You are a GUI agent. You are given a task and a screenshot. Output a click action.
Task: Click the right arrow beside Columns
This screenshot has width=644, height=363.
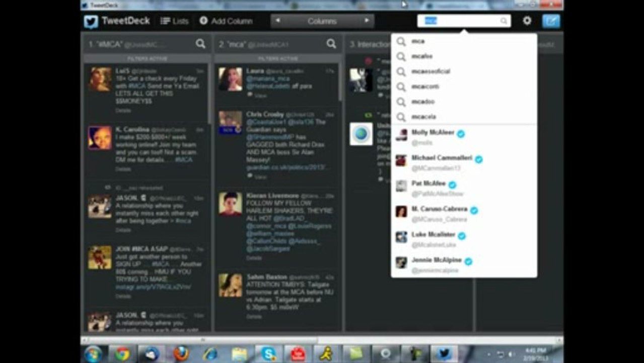point(367,21)
